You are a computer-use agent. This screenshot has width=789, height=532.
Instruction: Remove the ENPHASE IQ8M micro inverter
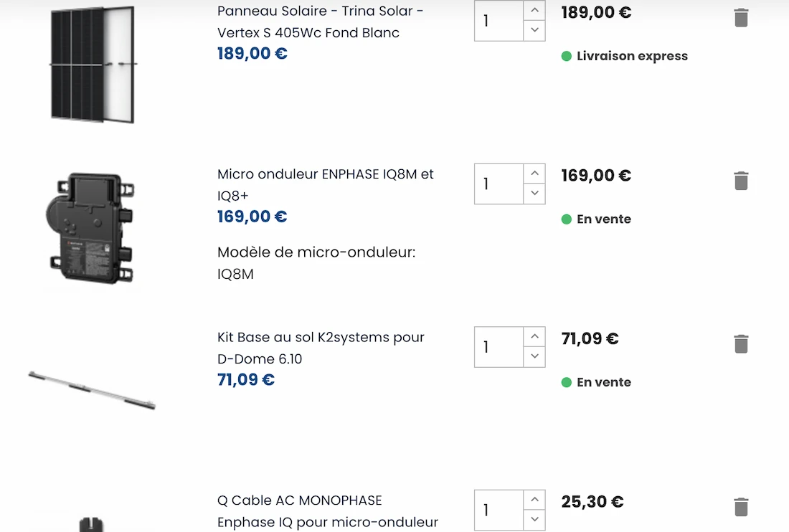click(741, 181)
